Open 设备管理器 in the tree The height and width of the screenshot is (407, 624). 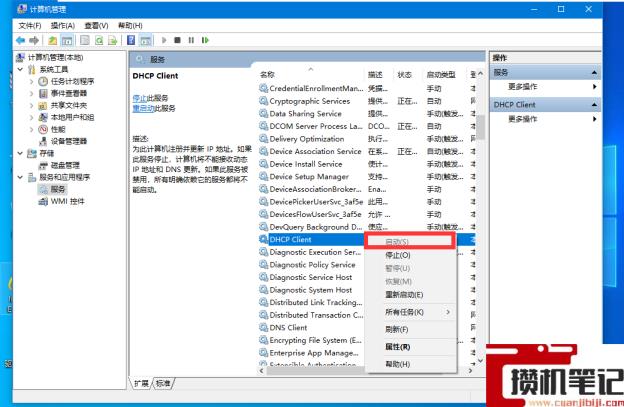tap(69, 141)
